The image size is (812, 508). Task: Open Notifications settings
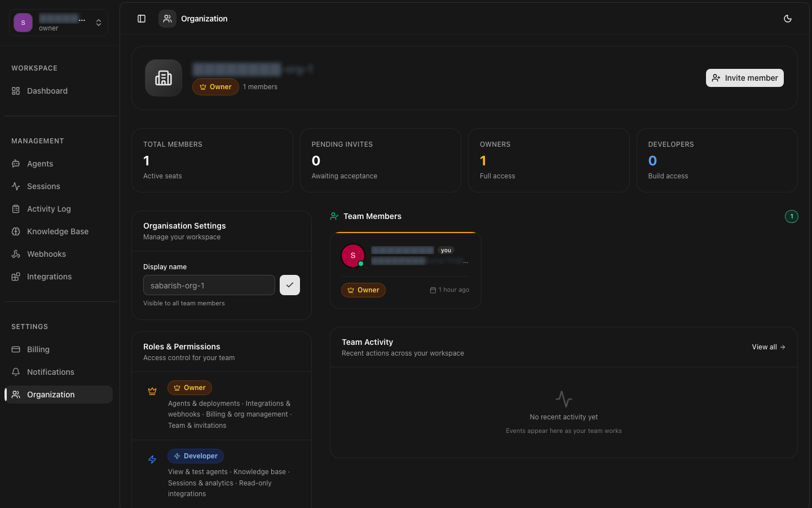point(59,372)
